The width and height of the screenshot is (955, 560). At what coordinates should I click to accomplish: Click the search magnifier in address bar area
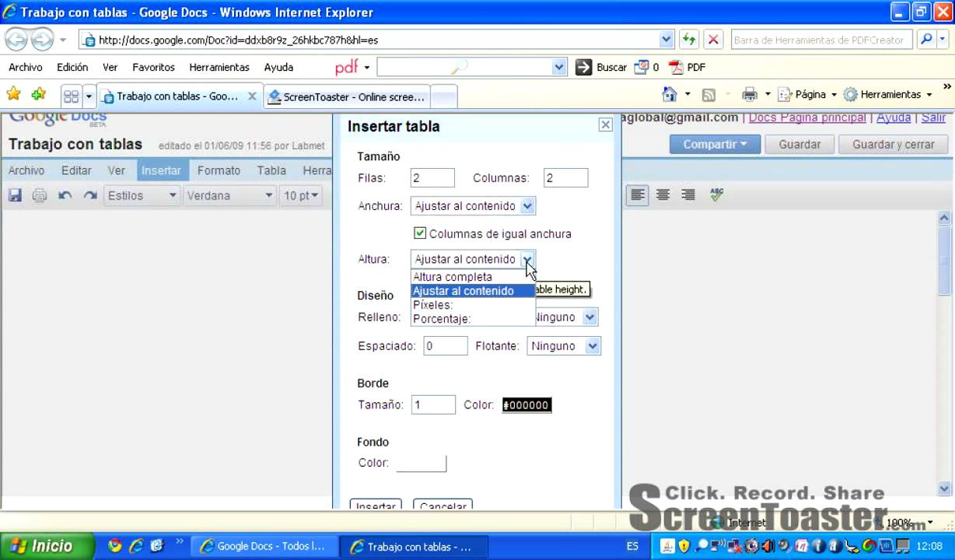pyautogui.click(x=926, y=40)
